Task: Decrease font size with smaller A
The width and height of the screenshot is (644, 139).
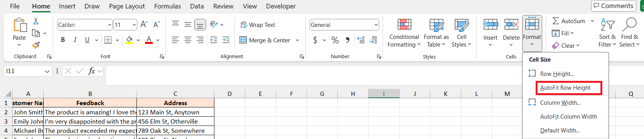Action: tap(157, 25)
